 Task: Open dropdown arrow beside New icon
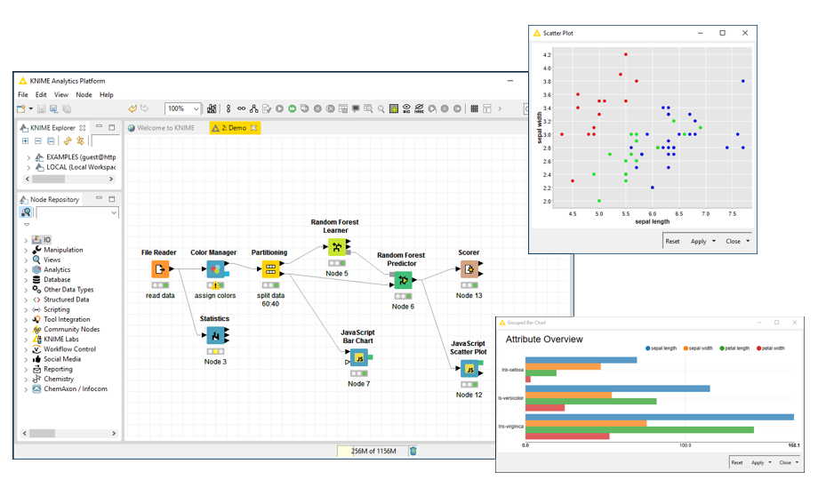tap(31, 108)
